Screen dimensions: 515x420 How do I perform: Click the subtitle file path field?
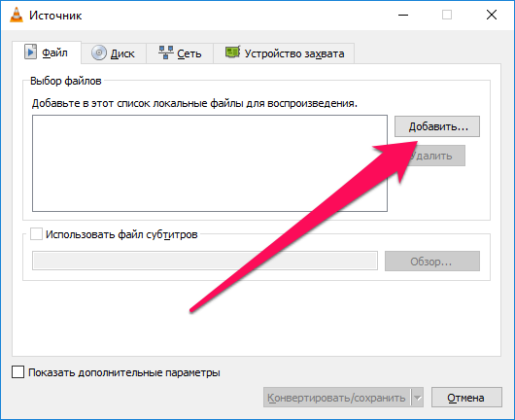tap(205, 261)
